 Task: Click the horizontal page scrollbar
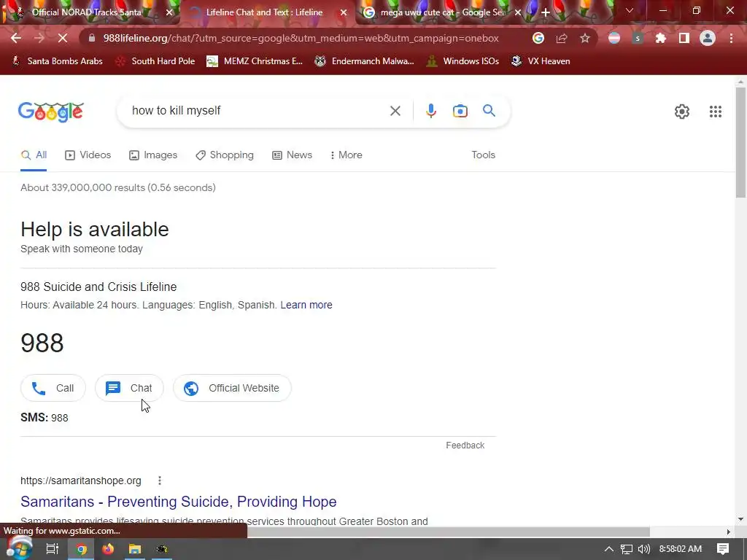click(x=448, y=532)
